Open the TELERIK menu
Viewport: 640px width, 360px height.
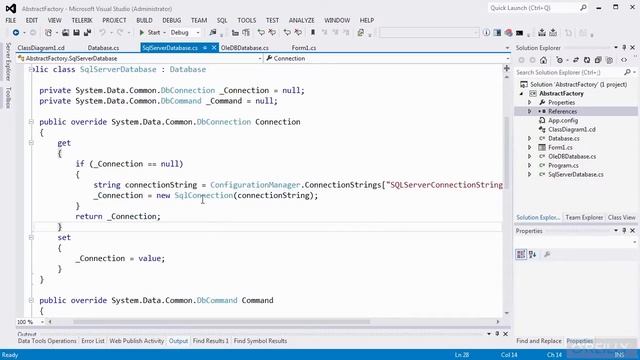click(82, 20)
